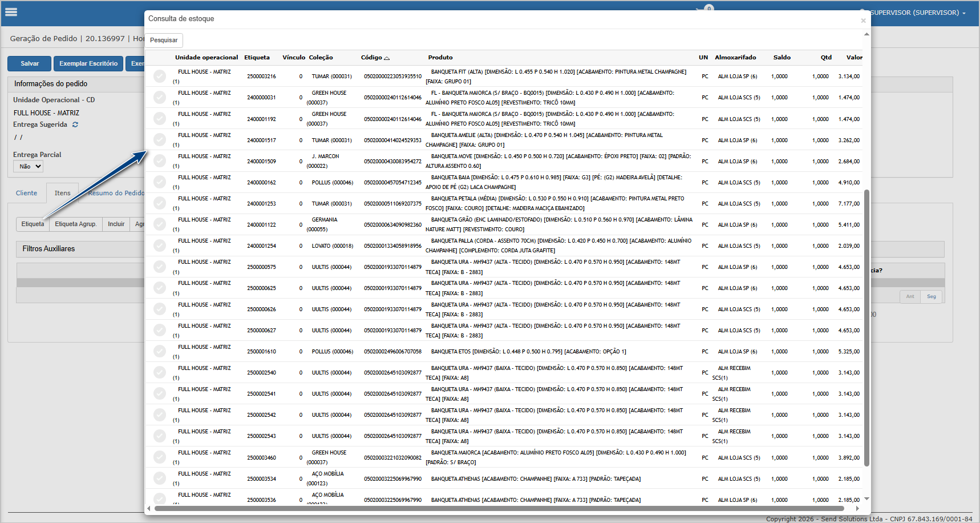Image resolution: width=980 pixels, height=523 pixels.
Task: Click collection cell LOVATO (000018)
Action: click(333, 246)
